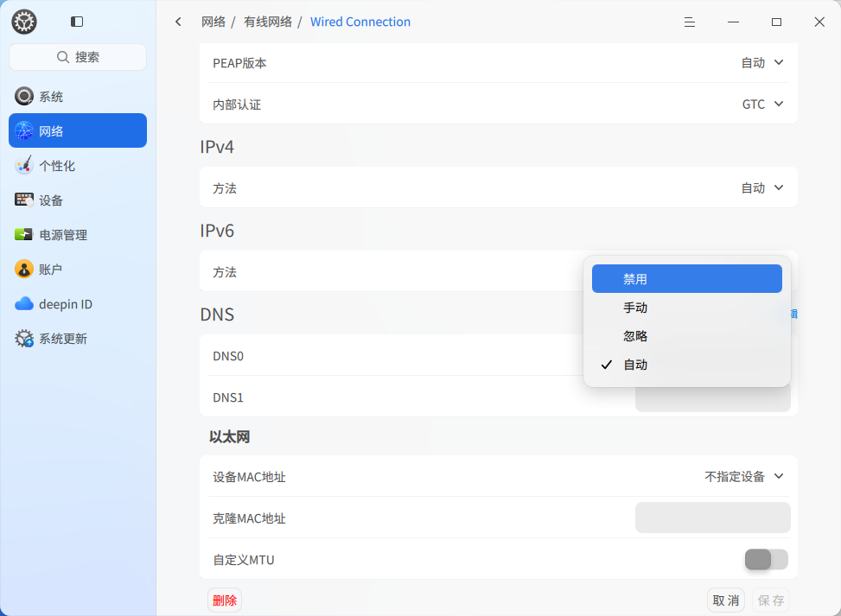Choose 手动 from the IPv6 method menu
Screen dimensions: 841x616
tap(687, 308)
